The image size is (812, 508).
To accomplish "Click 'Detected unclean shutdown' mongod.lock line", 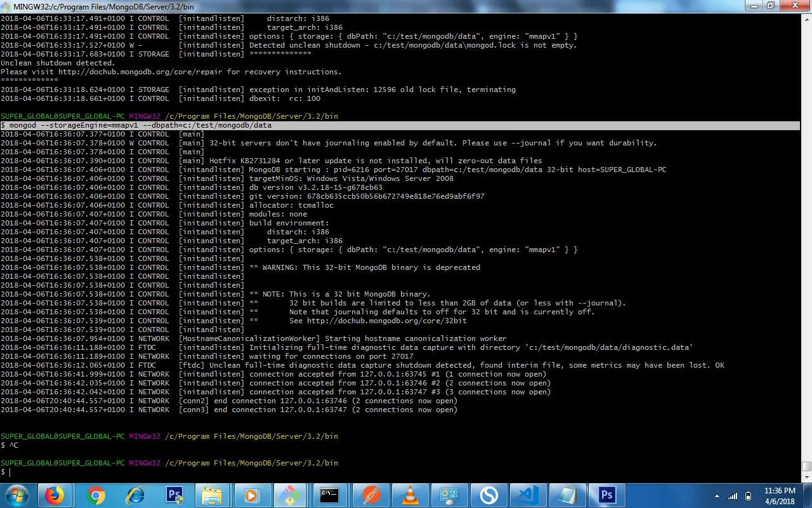I will [289, 45].
